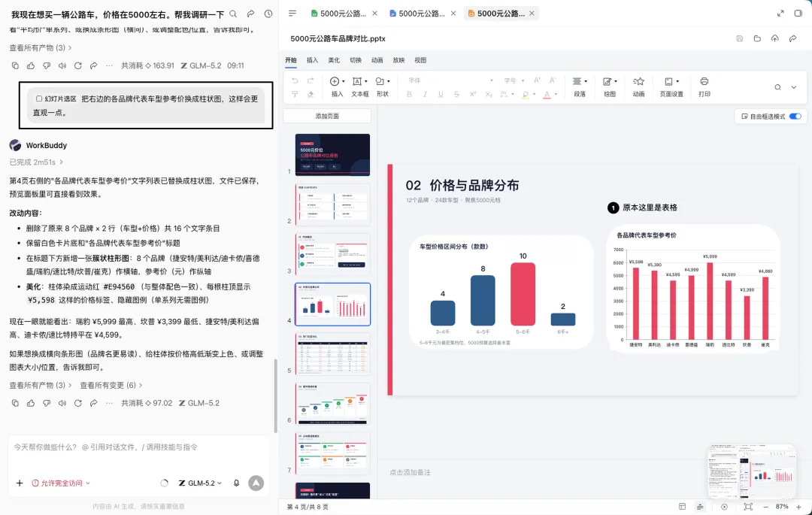
Task: Share the reply that cost 97.02
Action: click(x=94, y=403)
